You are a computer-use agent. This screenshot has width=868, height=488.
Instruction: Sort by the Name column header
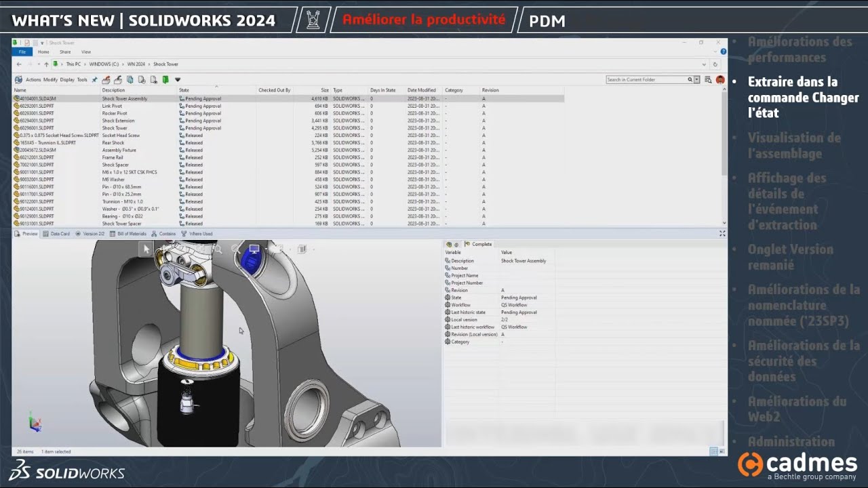click(56, 90)
